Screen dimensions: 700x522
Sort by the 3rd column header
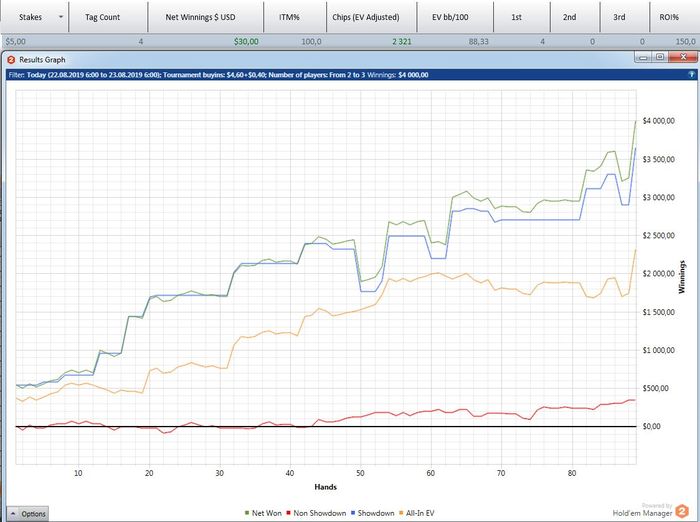tap(619, 17)
